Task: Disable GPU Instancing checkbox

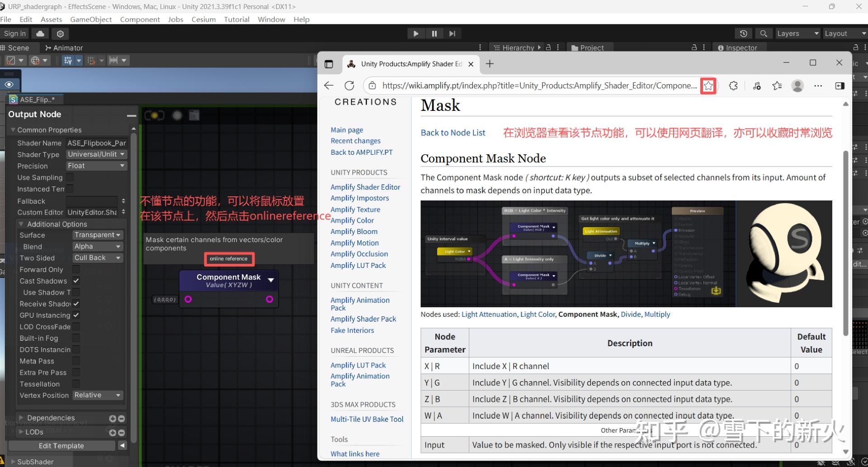Action: coord(76,315)
